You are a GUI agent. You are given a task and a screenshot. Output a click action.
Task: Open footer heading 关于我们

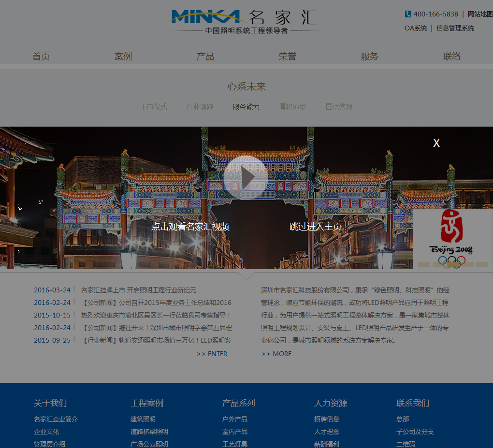tap(50, 404)
